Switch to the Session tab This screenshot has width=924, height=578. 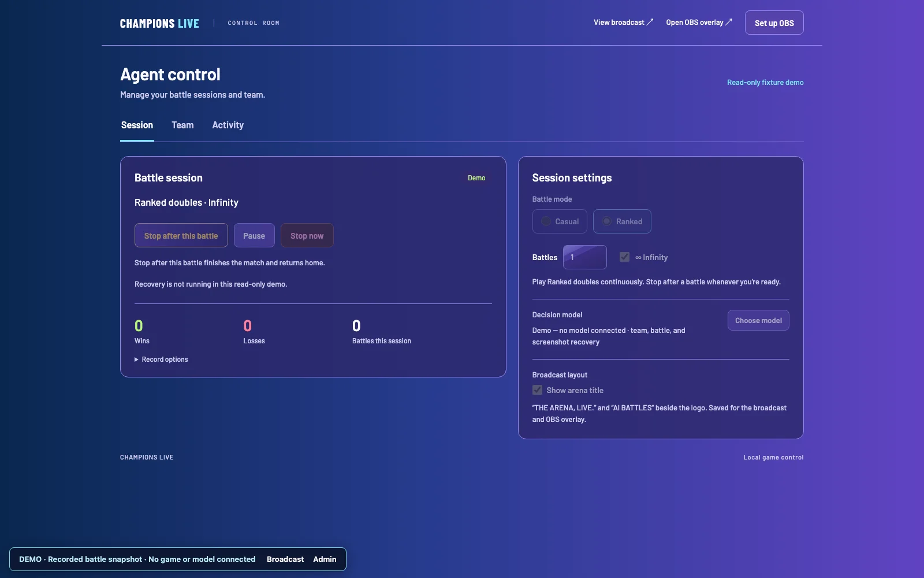click(137, 125)
